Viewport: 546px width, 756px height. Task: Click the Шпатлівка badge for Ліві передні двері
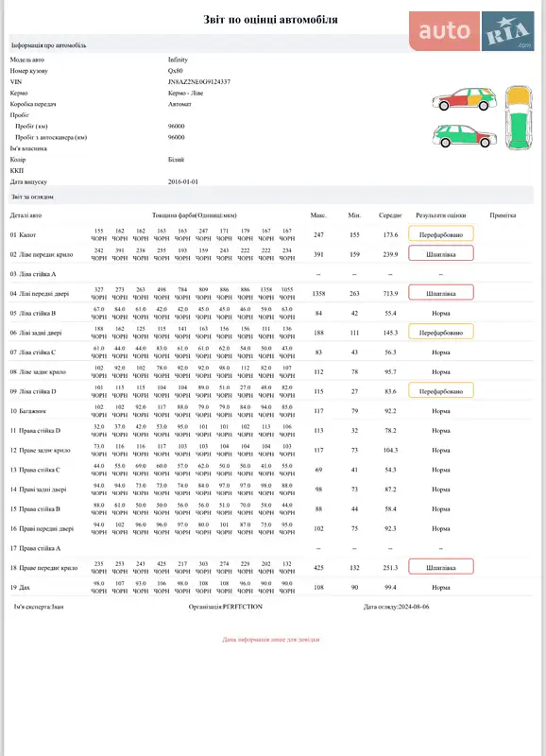pyautogui.click(x=441, y=293)
